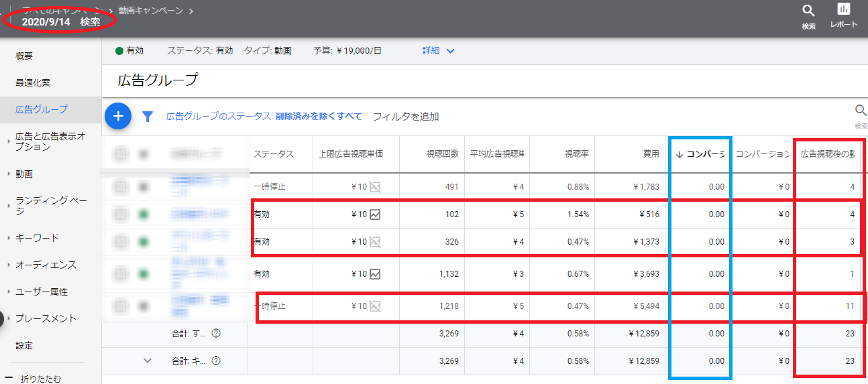Toggle the select-all checkbox in table header
Screen dimensions: 868x384
pos(121,154)
